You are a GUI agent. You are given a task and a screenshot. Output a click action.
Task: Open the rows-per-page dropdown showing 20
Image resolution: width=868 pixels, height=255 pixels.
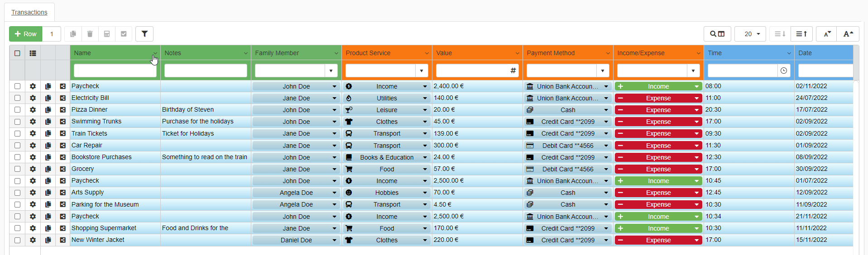coord(750,34)
